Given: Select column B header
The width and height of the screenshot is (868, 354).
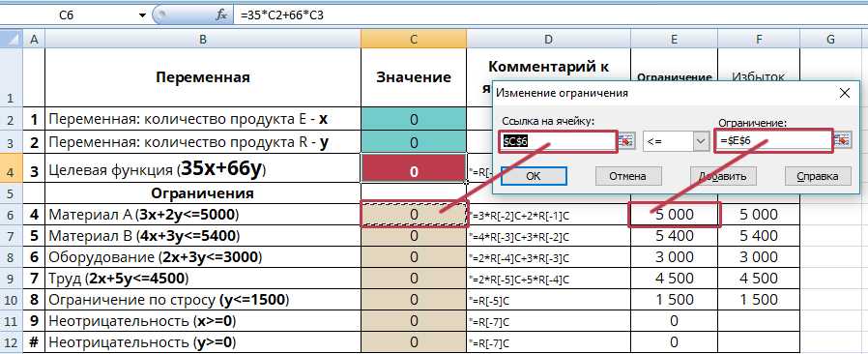Looking at the screenshot, I should pos(203,39).
